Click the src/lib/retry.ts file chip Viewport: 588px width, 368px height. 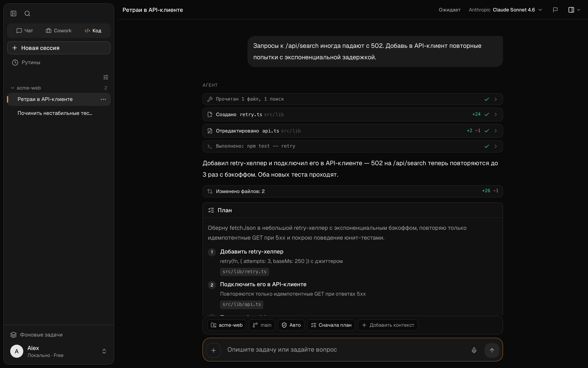click(x=244, y=272)
